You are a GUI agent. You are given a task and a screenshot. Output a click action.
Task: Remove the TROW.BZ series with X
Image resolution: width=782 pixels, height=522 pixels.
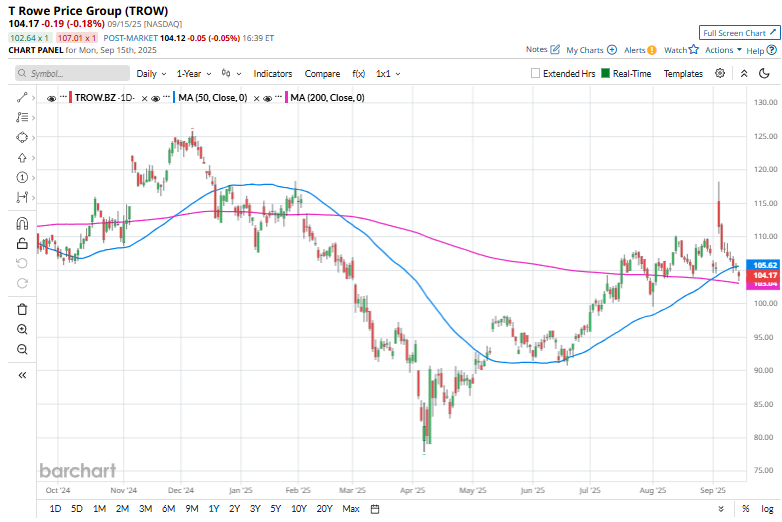tap(144, 98)
